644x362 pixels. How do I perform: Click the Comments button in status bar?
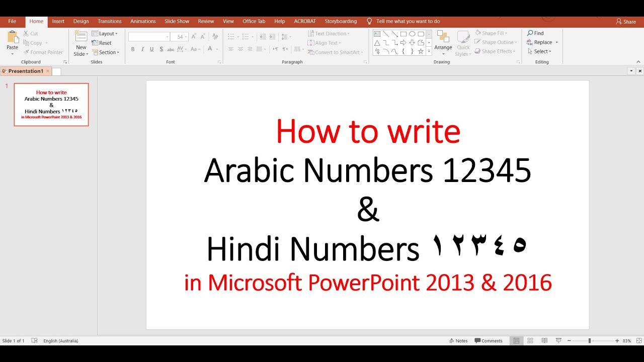[489, 341]
